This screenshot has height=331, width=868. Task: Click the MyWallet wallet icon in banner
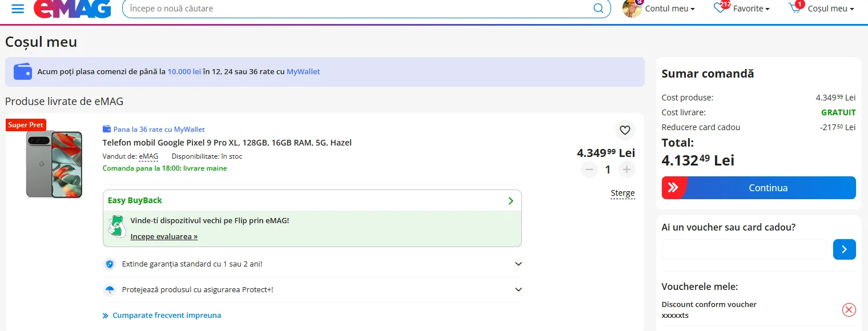tap(23, 71)
